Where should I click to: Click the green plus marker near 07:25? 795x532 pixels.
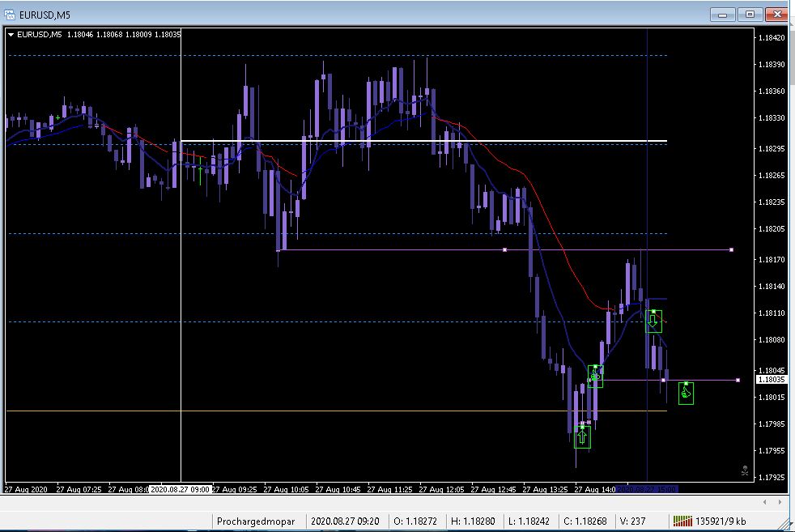(57, 117)
